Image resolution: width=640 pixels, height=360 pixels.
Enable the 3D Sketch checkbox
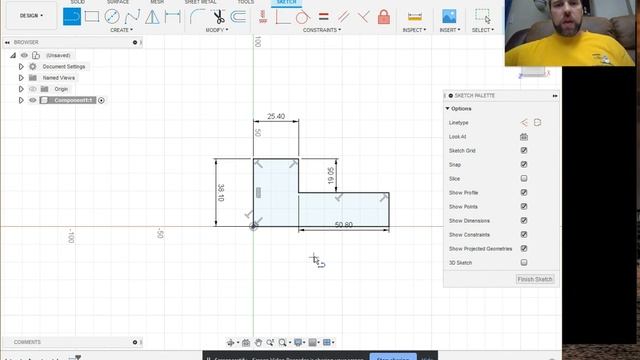click(x=524, y=262)
